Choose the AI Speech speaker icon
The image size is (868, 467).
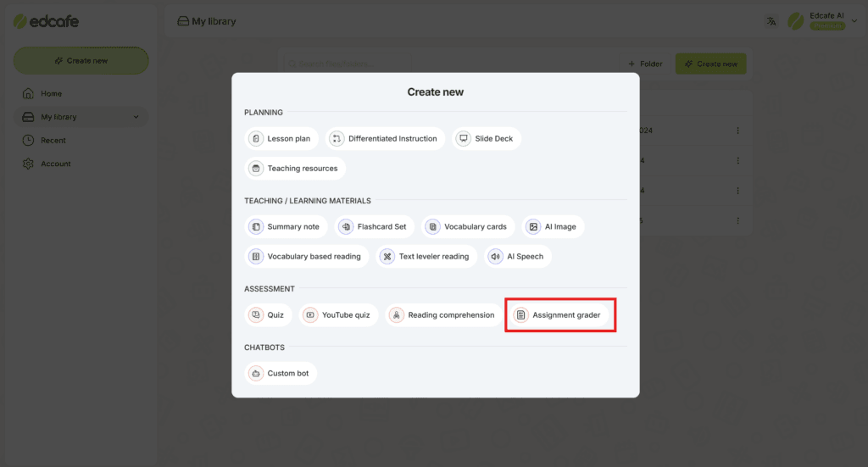coord(495,256)
